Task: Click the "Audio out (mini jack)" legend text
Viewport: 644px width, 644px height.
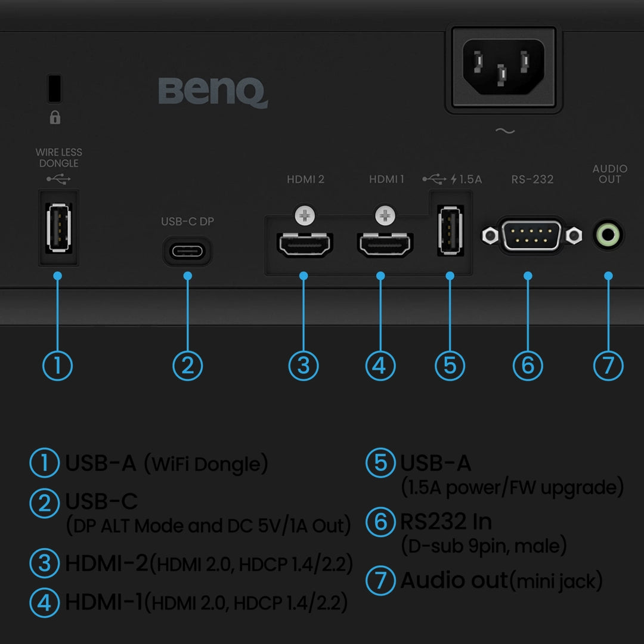Action: coord(501,581)
